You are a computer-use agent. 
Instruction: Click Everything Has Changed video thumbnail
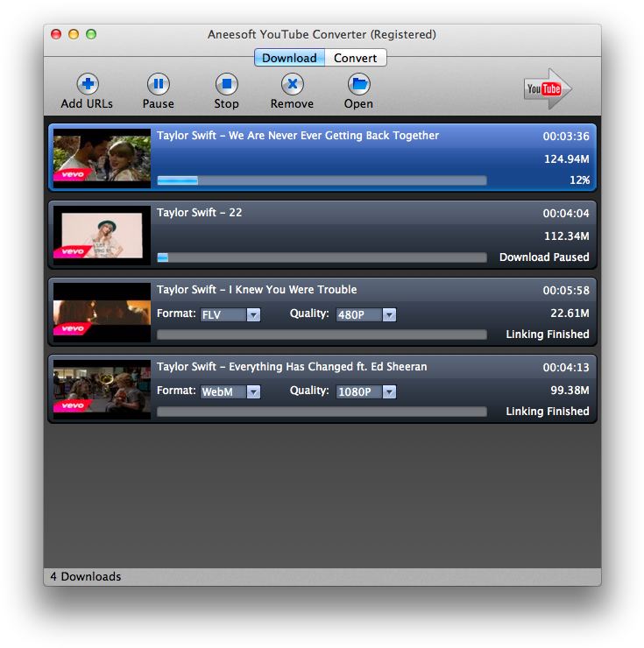click(x=102, y=388)
